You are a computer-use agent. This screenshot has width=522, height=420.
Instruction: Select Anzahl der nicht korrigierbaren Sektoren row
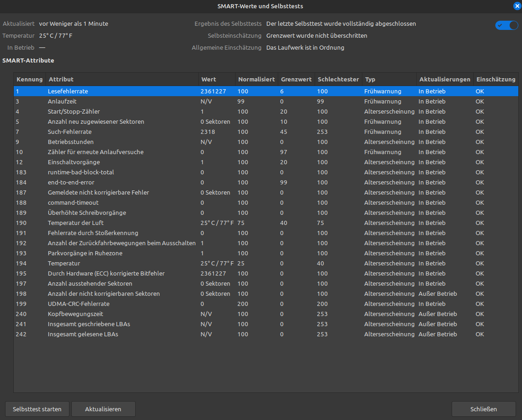point(266,294)
